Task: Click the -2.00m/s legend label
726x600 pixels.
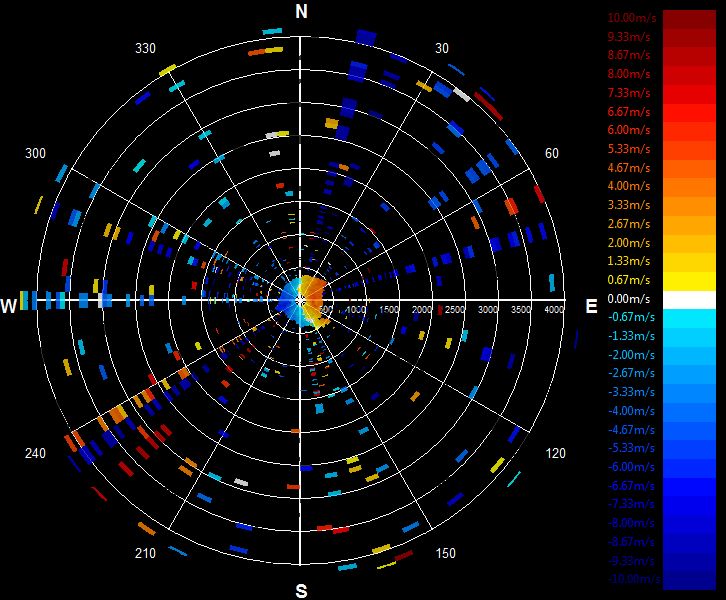Action: click(x=631, y=355)
